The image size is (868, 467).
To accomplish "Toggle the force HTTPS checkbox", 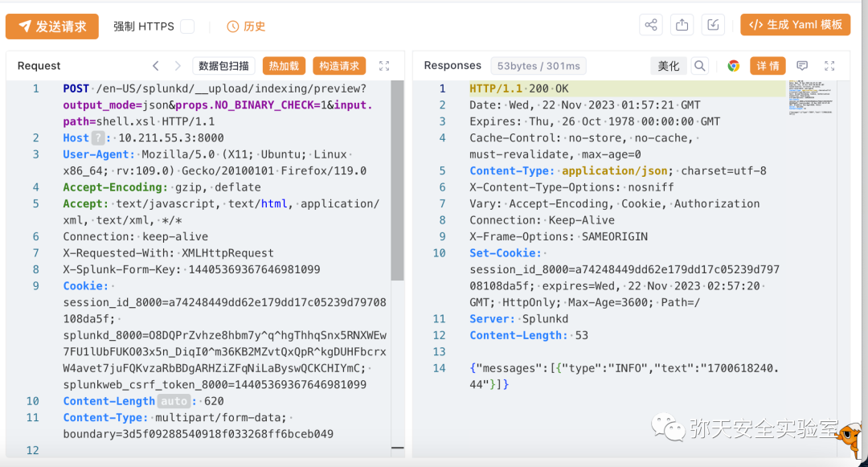I will [187, 27].
